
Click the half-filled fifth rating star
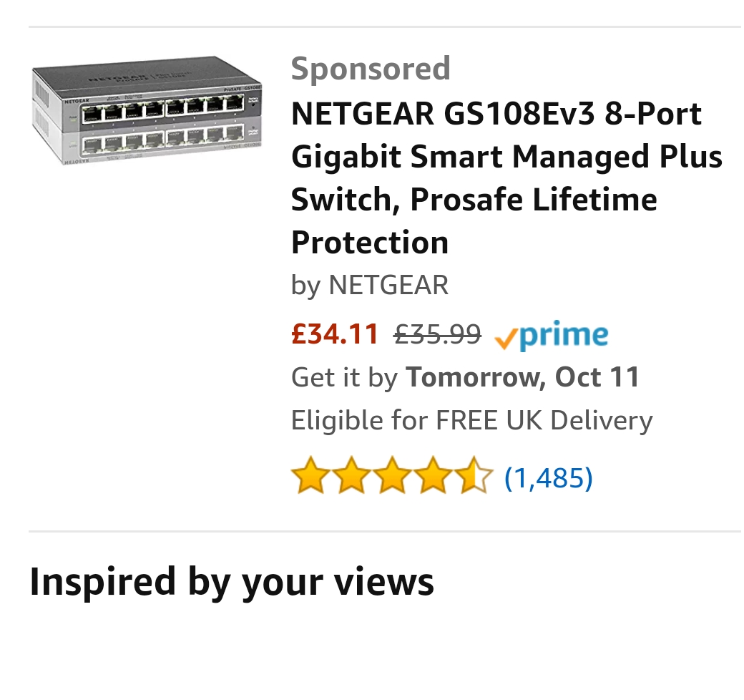[x=474, y=477]
